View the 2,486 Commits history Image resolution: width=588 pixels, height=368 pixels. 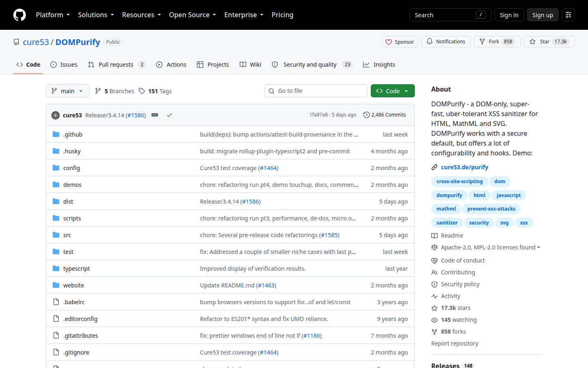[385, 115]
